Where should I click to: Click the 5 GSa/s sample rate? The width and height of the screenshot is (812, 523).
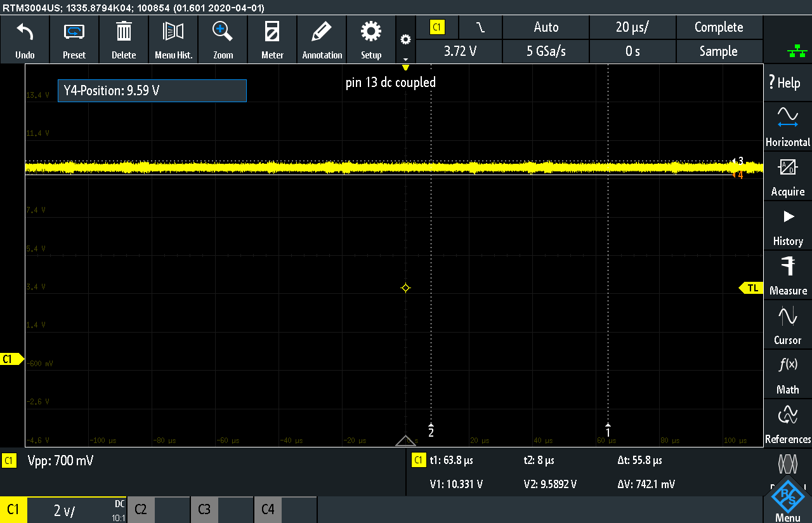pos(546,51)
